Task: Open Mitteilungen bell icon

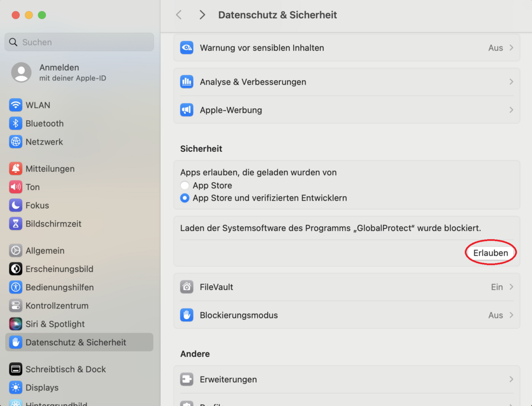Action: pyautogui.click(x=16, y=169)
